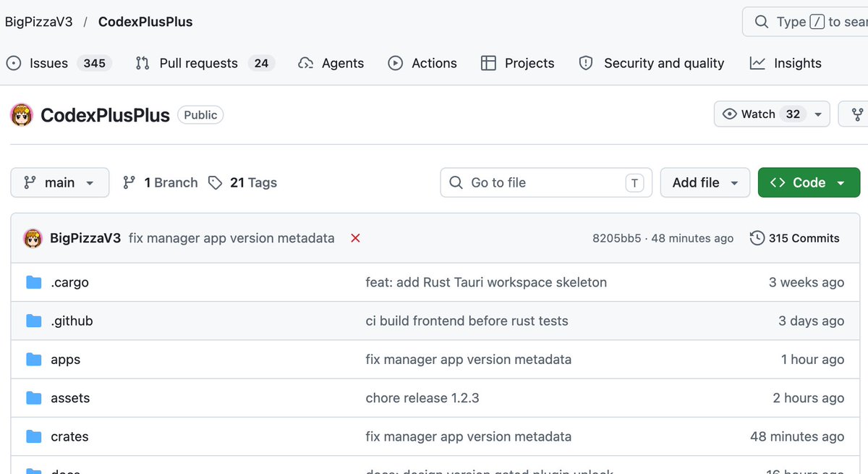Click the assets folder icon
868x474 pixels.
(x=33, y=397)
